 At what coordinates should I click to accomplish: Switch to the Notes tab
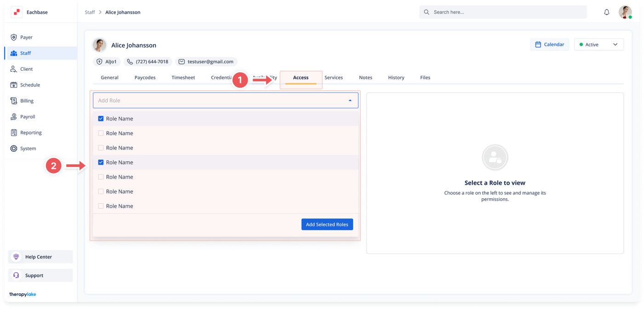point(366,78)
